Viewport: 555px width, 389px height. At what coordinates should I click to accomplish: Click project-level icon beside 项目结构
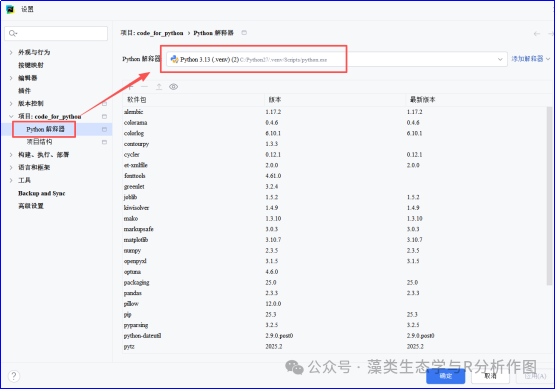(x=104, y=142)
